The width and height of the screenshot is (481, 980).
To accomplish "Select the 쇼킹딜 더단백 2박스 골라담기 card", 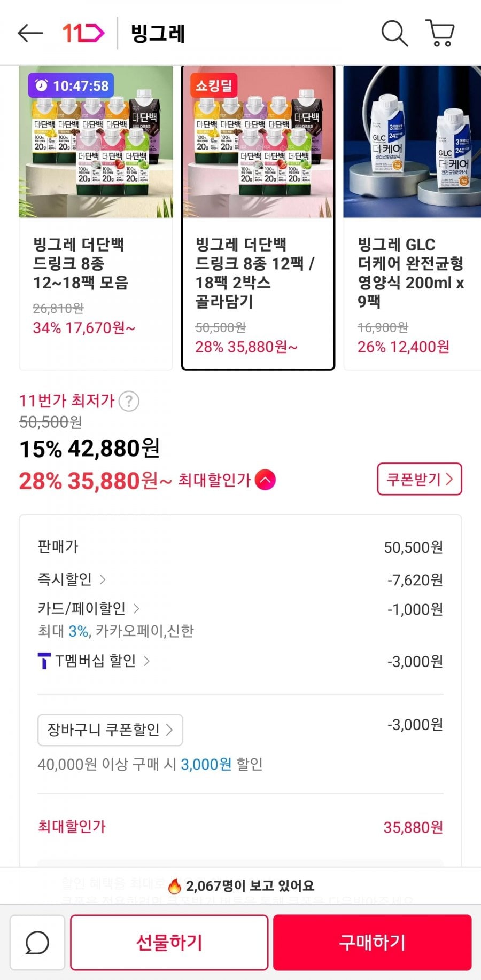I will tap(258, 217).
